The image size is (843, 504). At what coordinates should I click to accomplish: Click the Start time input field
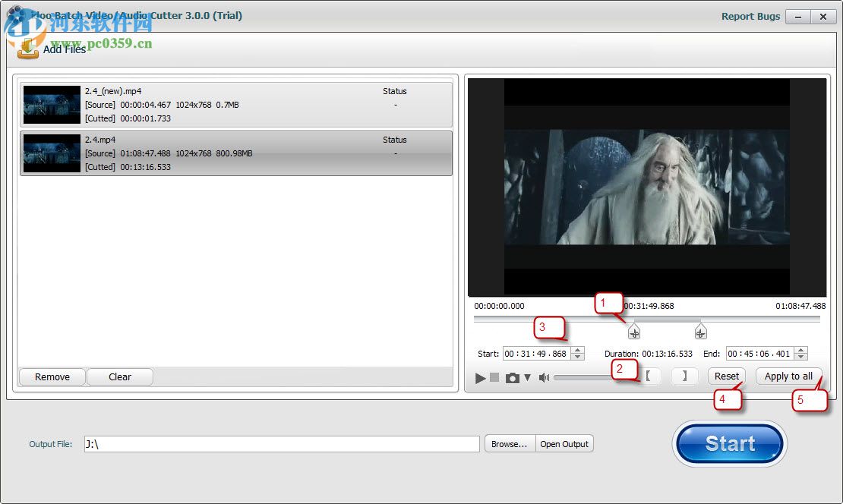click(x=537, y=354)
